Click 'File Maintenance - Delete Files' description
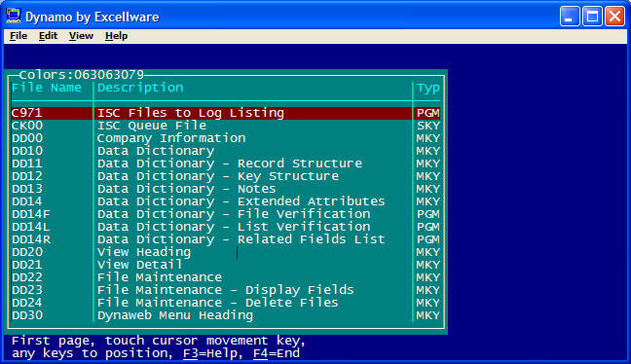This screenshot has height=364, width=631. tap(218, 303)
